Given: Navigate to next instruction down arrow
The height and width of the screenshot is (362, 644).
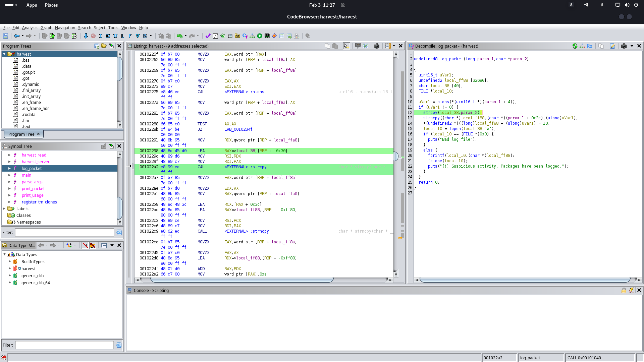Looking at the screenshot, I should tap(86, 36).
